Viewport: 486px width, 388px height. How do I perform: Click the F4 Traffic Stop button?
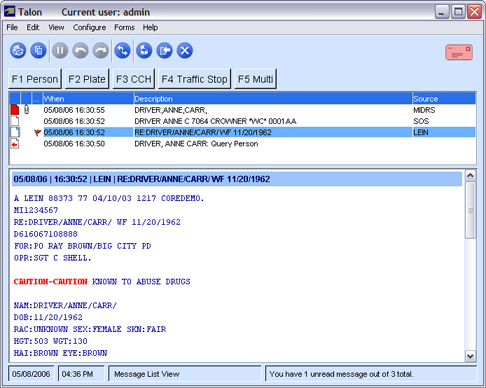pyautogui.click(x=194, y=79)
